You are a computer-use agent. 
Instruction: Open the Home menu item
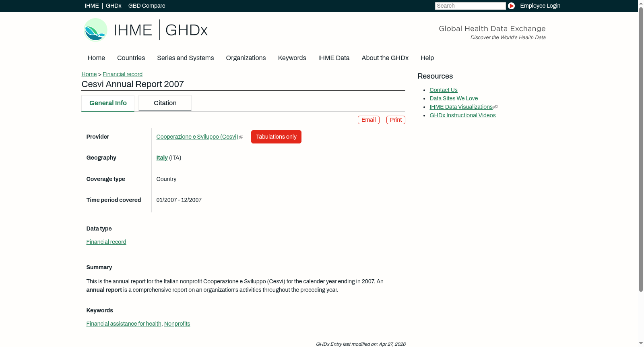[96, 58]
